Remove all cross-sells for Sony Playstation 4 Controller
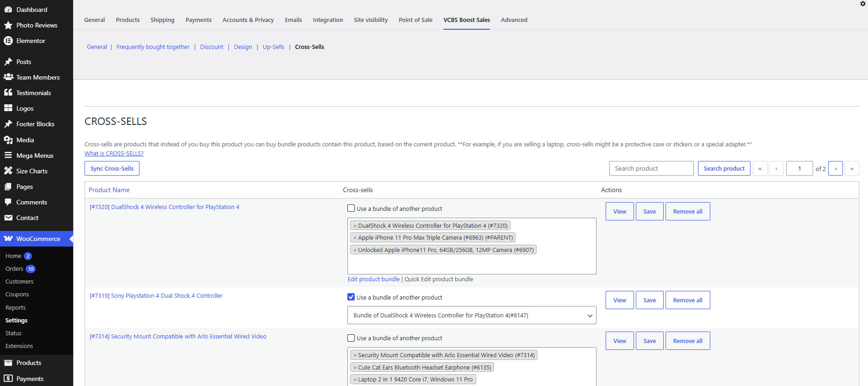 tap(687, 300)
